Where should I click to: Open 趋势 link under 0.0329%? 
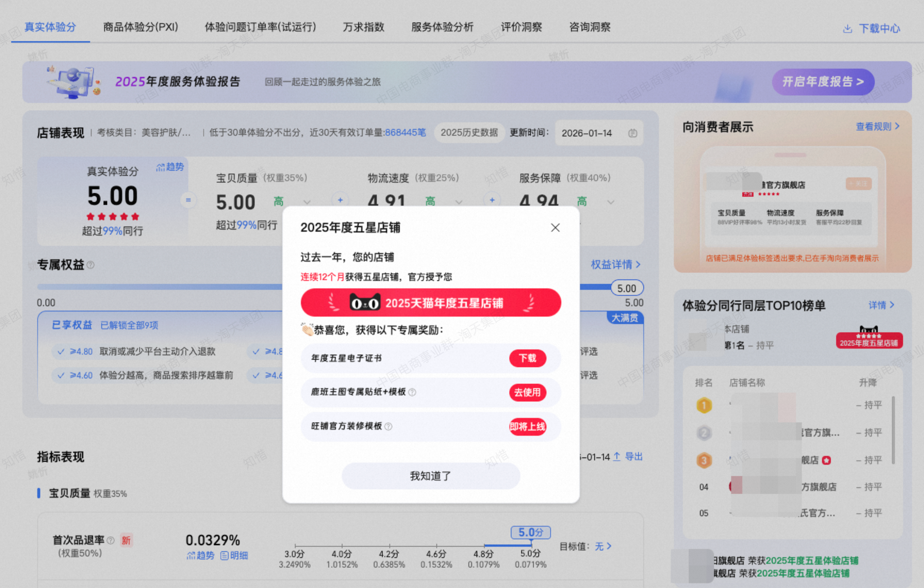(200, 555)
